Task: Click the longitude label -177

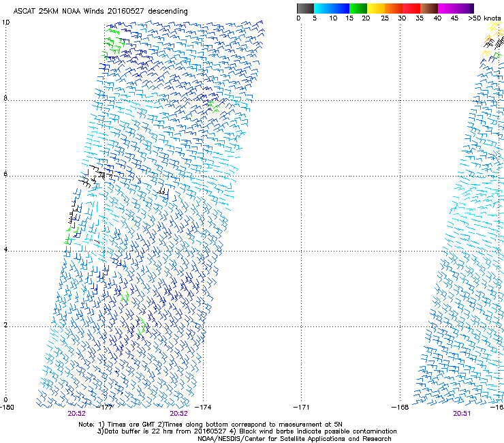Action: tap(105, 408)
